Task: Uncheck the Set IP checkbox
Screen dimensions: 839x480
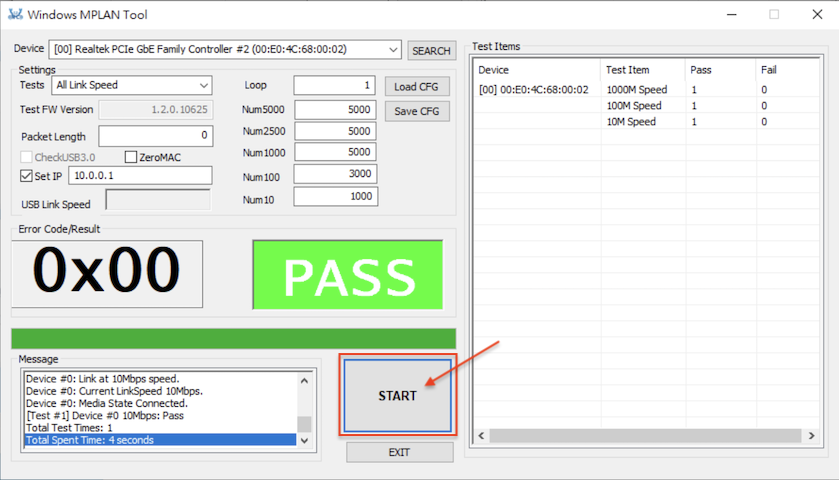Action: click(x=26, y=176)
